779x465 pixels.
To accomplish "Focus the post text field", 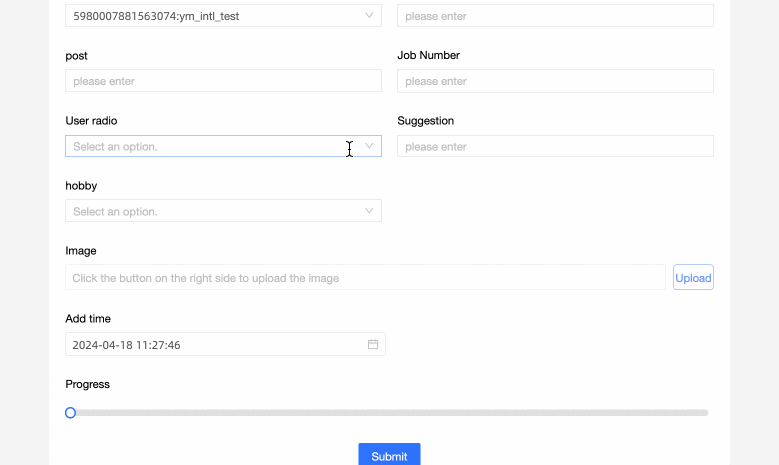I will [223, 81].
